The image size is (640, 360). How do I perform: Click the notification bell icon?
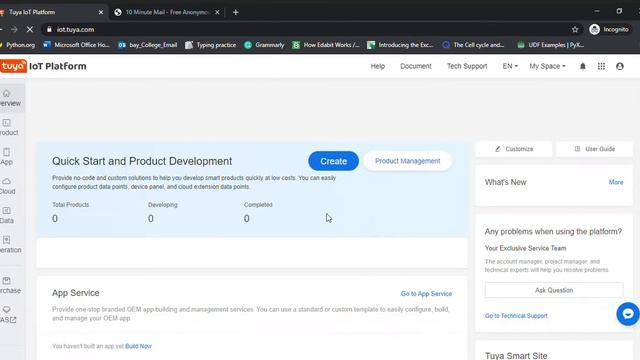tap(583, 66)
